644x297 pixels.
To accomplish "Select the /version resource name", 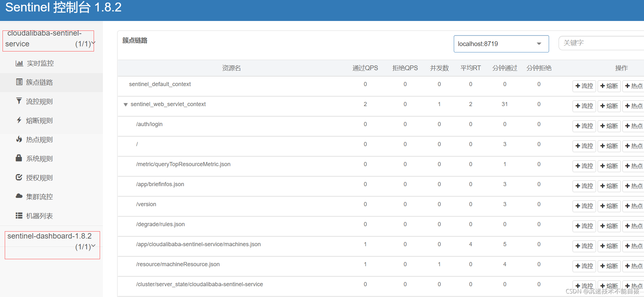I will pos(146,204).
